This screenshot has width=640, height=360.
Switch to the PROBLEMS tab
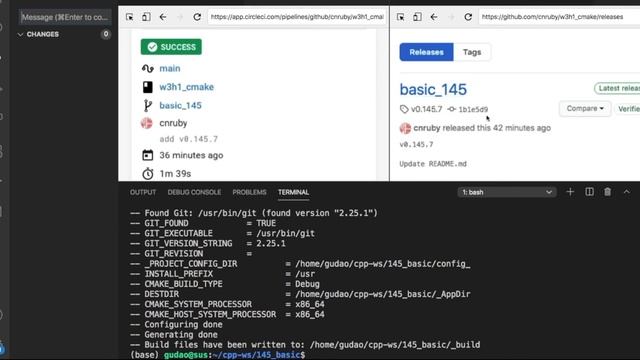click(249, 192)
